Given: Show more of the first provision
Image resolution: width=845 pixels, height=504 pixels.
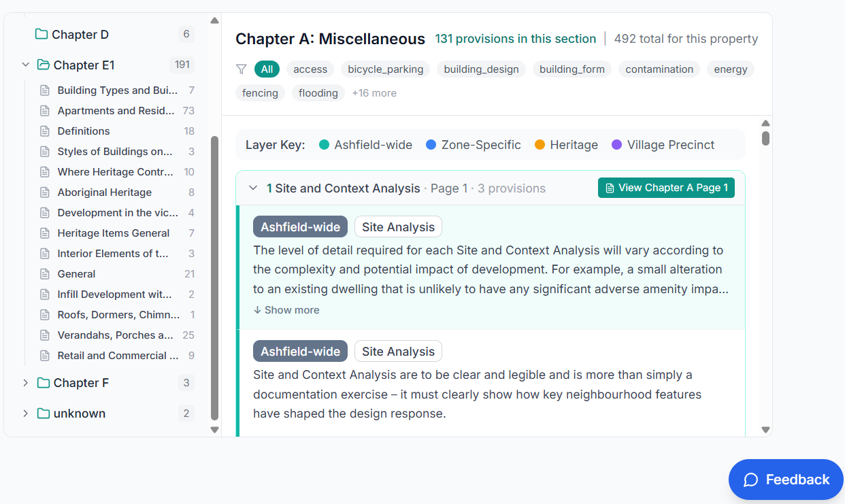Looking at the screenshot, I should point(286,310).
